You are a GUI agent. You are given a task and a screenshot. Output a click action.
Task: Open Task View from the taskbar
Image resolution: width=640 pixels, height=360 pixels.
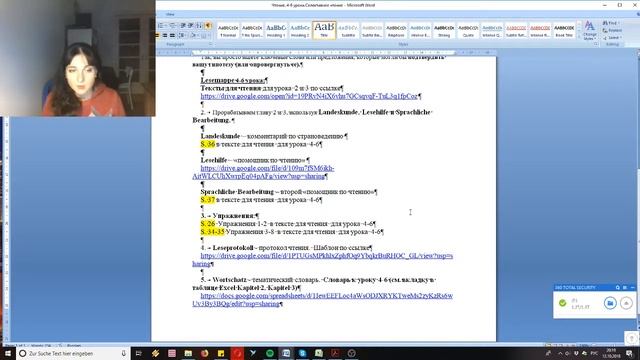[x=138, y=353]
